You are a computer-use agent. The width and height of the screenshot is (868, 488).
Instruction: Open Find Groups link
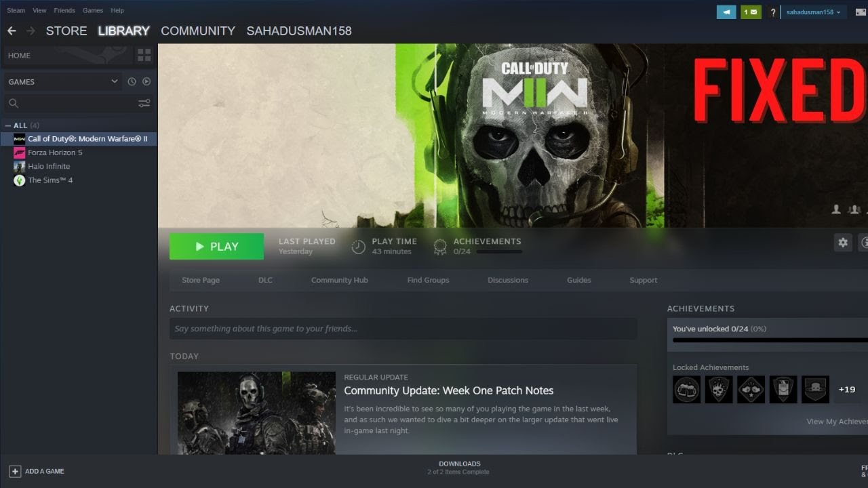pos(428,280)
